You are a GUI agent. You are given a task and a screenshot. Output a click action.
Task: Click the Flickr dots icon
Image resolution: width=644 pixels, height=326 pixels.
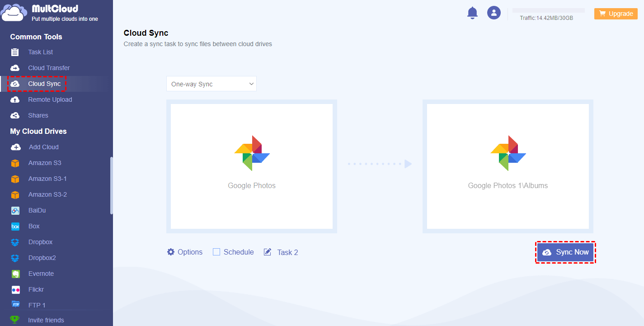(15, 289)
